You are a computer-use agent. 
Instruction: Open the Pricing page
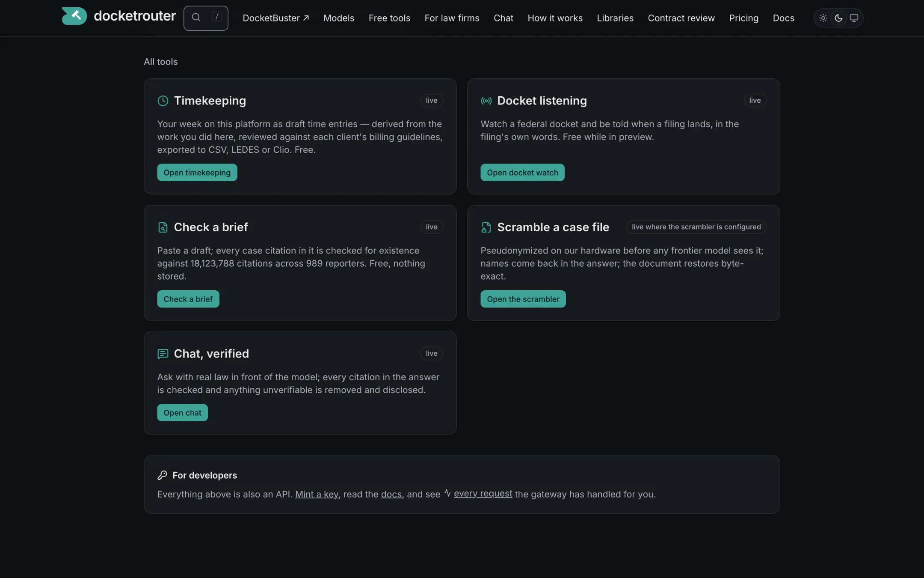[x=743, y=18]
